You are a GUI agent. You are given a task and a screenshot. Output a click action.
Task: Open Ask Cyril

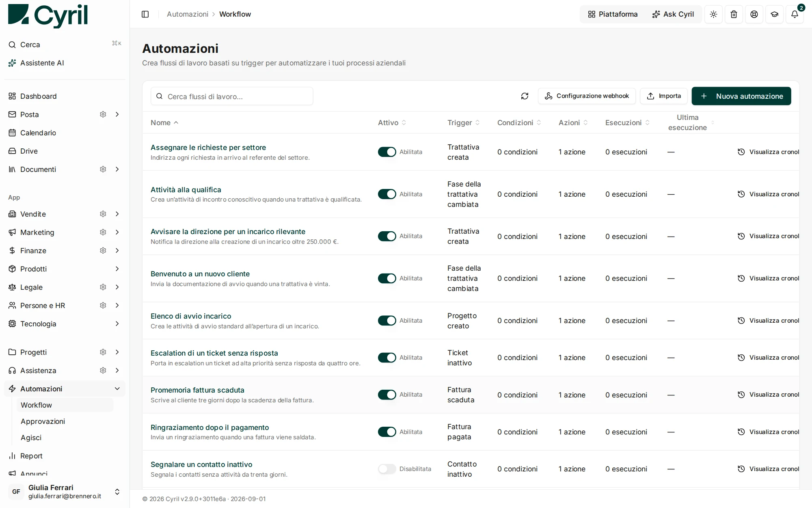point(673,14)
